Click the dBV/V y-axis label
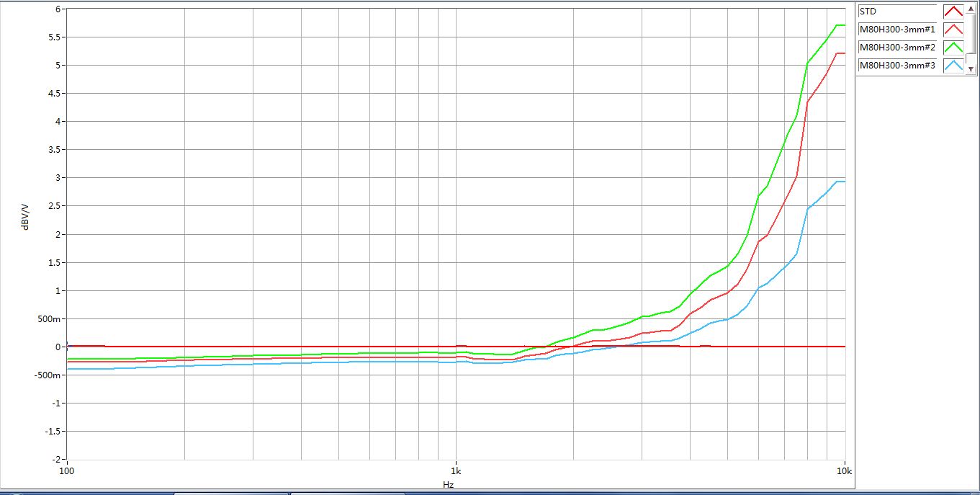 (25, 218)
